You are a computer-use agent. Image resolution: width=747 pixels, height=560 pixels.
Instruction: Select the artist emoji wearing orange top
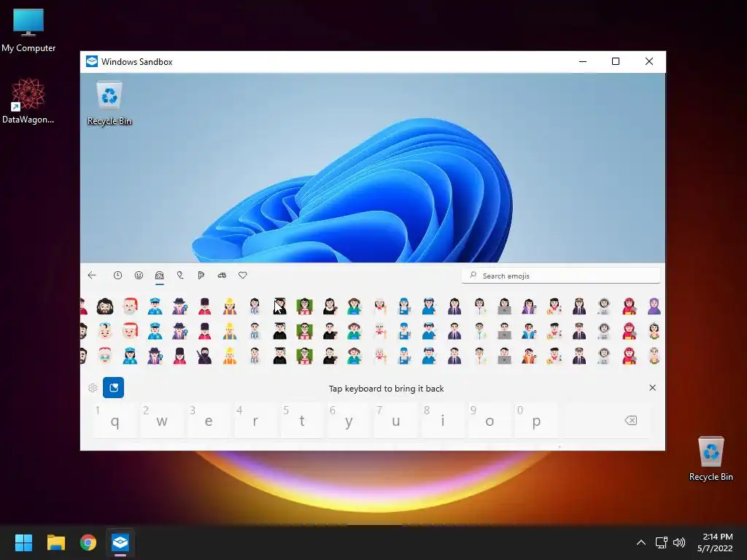point(529,355)
